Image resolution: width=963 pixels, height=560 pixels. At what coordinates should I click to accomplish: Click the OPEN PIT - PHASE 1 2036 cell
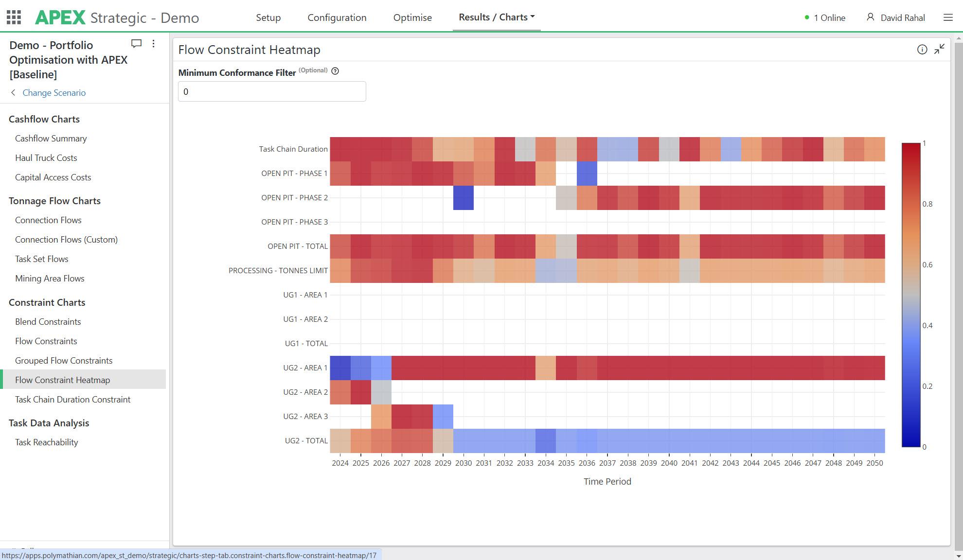(587, 174)
